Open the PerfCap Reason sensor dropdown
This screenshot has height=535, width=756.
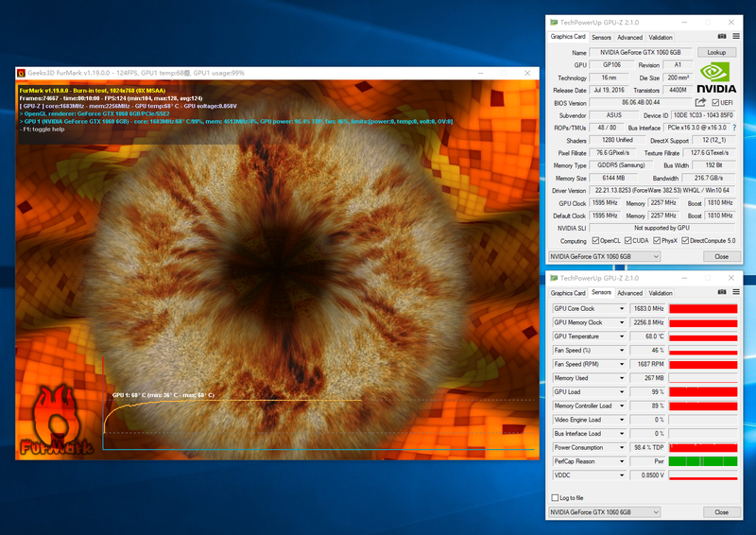click(x=622, y=461)
